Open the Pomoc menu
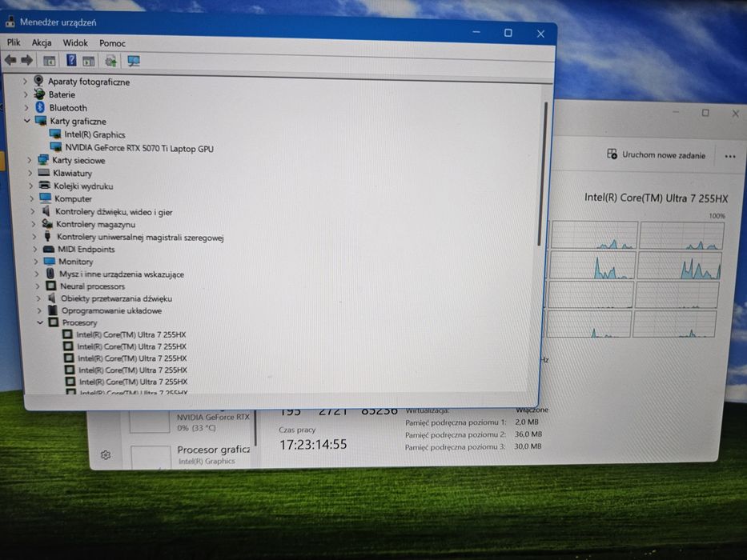 coord(112,43)
